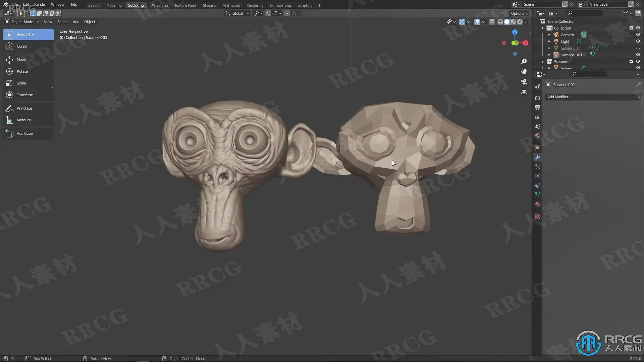
Task: Uncheck the Collection exclude checkbox
Action: pos(631,28)
